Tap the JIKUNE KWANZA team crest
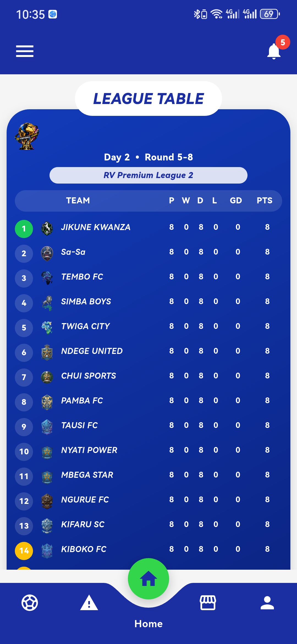 (x=47, y=228)
